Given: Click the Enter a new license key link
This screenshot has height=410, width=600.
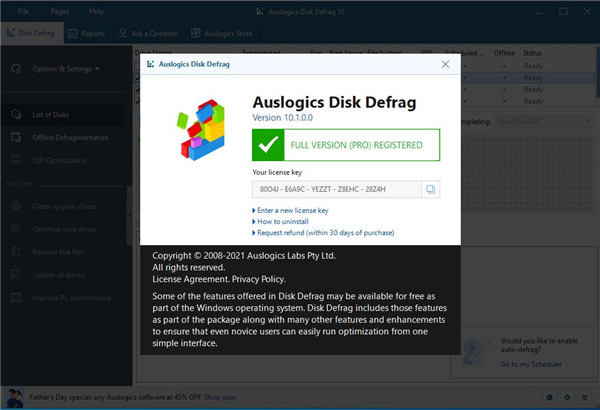Looking at the screenshot, I should coord(292,211).
